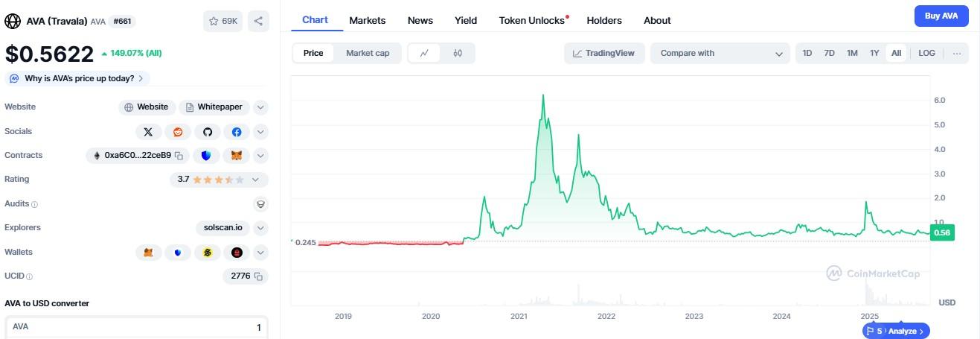Open the Whitepaper link button
The width and height of the screenshot is (980, 339).
[x=214, y=107]
